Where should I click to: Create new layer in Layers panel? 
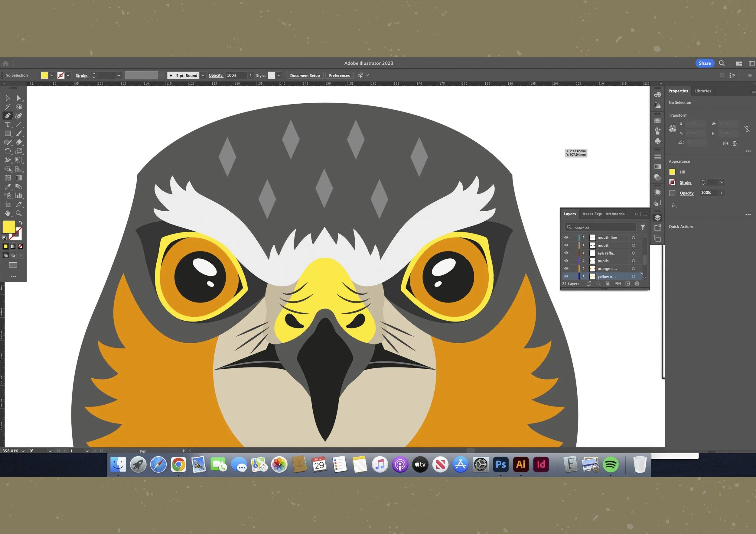click(x=627, y=283)
